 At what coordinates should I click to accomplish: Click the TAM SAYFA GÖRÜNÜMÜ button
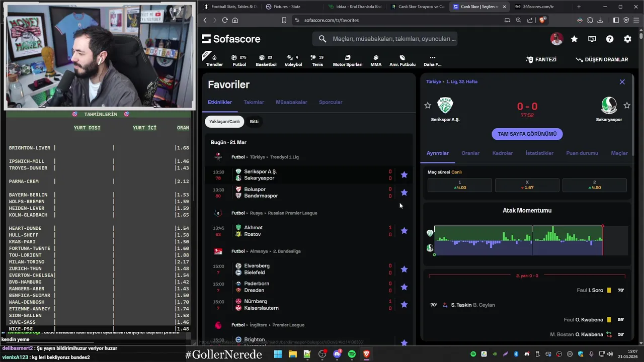(x=527, y=134)
